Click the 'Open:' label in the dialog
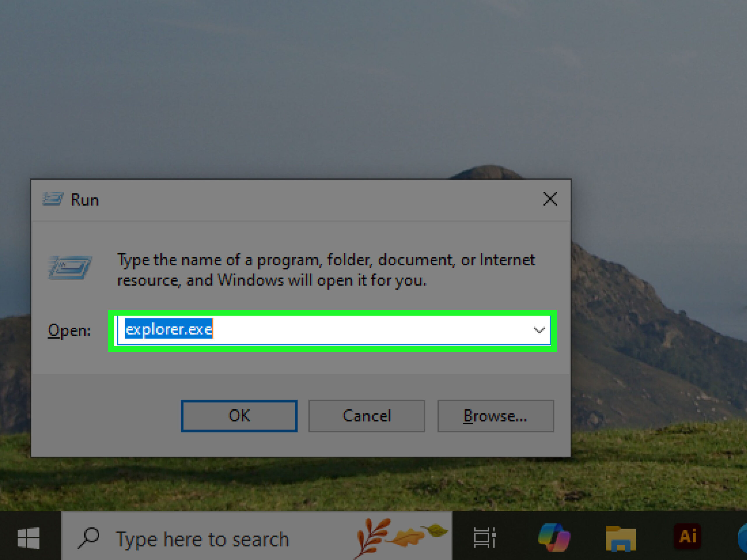 (x=69, y=330)
